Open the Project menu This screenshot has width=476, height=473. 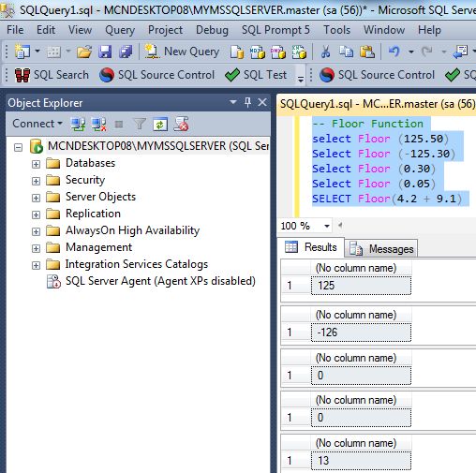(165, 30)
